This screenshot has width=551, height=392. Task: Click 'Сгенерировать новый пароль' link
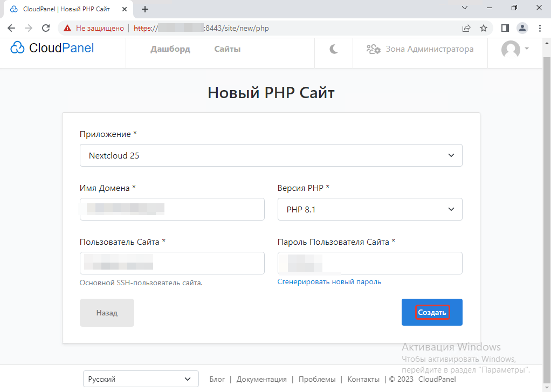click(329, 281)
